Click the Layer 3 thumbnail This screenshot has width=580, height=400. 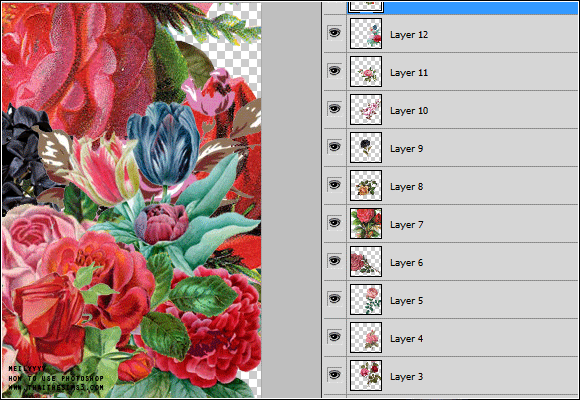[x=366, y=375]
